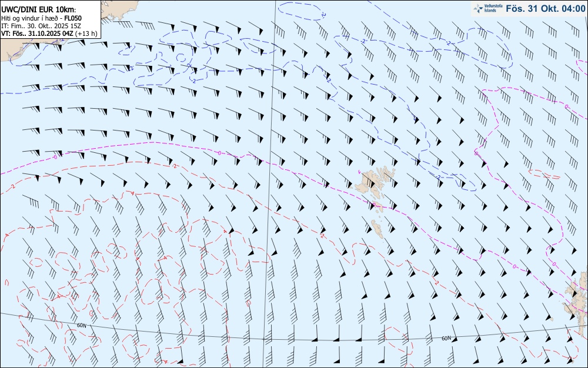Click the main Faroe Islands landmass

[x=375, y=180]
